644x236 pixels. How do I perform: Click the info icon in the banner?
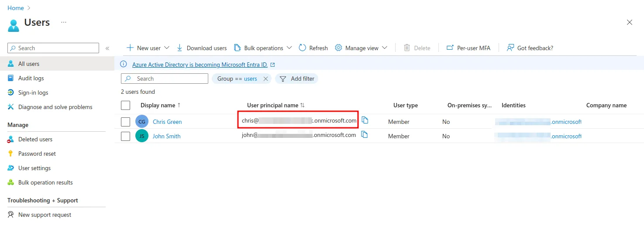pyautogui.click(x=124, y=64)
